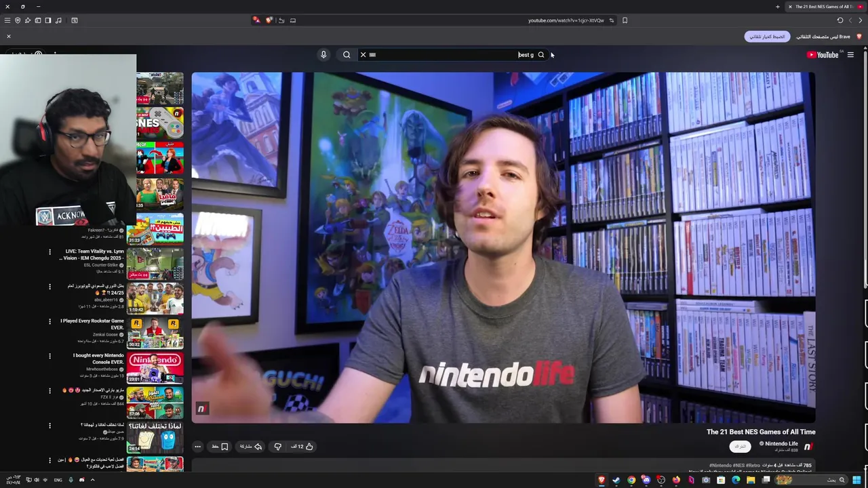Viewport: 868px width, 488px height.
Task: Go forward using the right arrow button
Action: click(861, 20)
